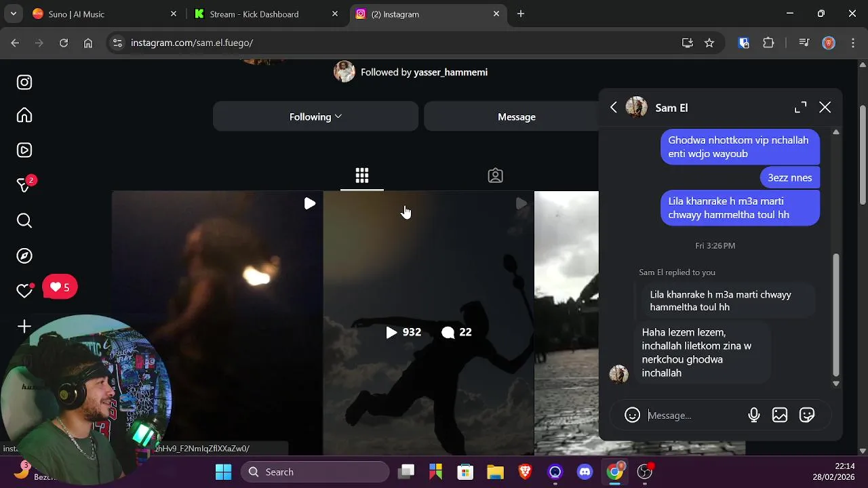Attach photo icon in message box

click(x=780, y=415)
